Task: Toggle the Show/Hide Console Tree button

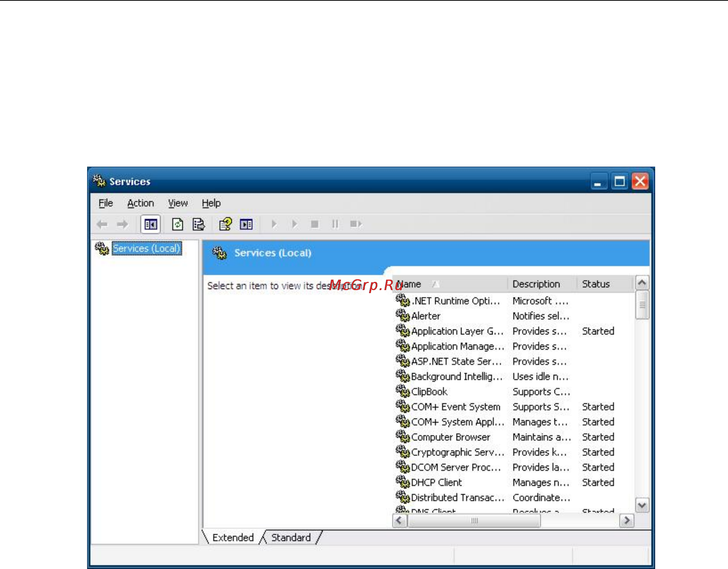Action: [x=151, y=224]
